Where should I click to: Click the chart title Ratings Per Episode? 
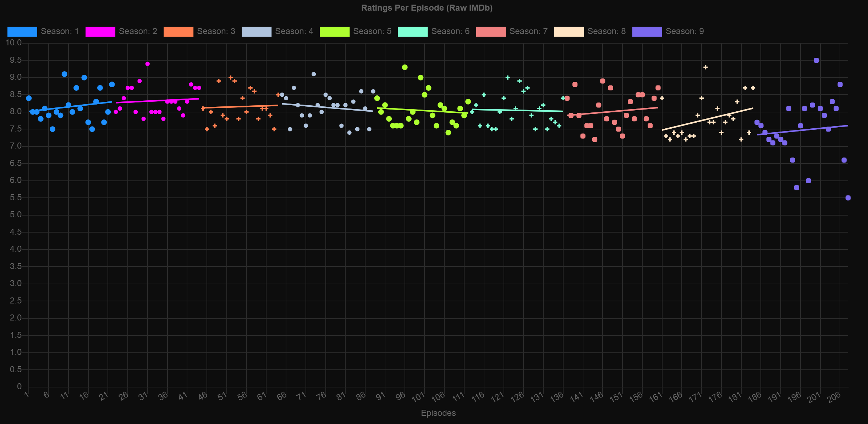[427, 8]
